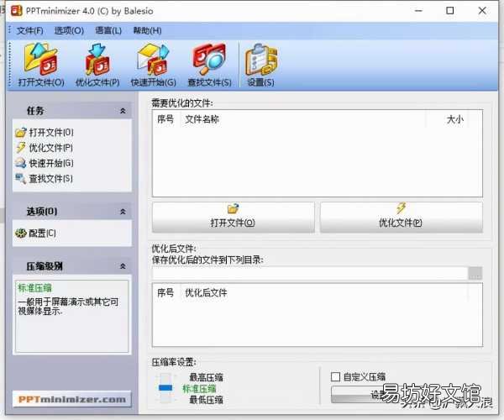Click the 序号 header in files-to-optimize list
The width and height of the screenshot is (504, 420).
pyautogui.click(x=165, y=119)
